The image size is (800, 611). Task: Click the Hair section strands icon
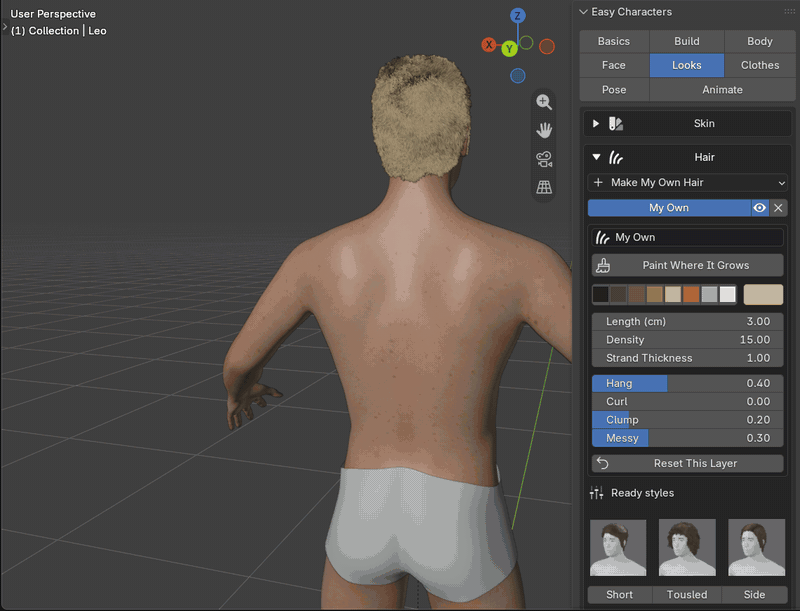(616, 157)
